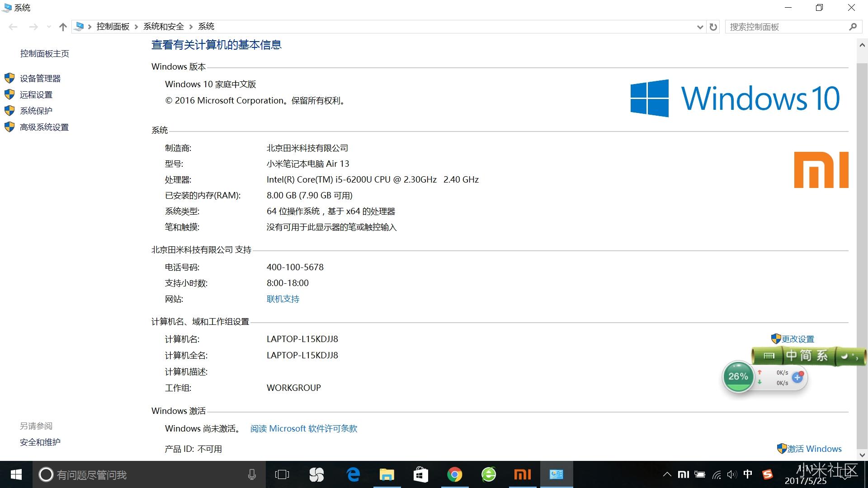Read Microsoft software license terms link
868x488 pixels.
click(304, 428)
